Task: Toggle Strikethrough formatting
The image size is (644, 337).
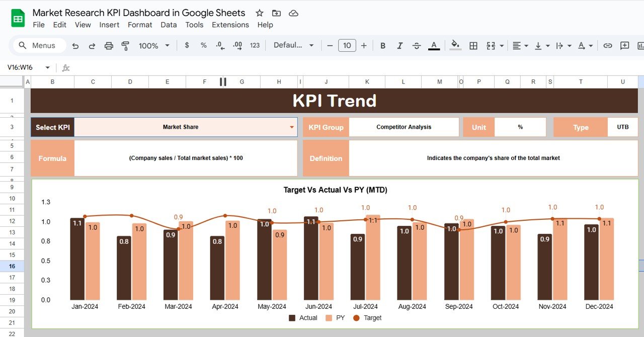Action: tap(417, 46)
